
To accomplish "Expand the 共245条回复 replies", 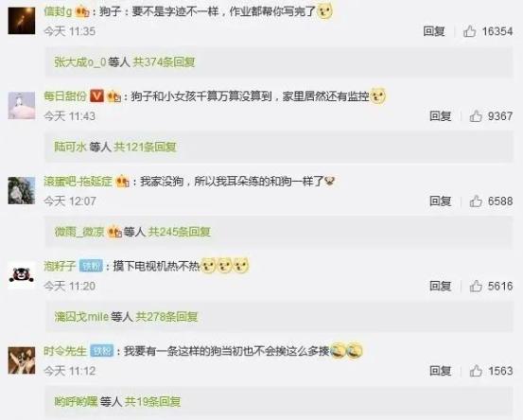I will click(x=180, y=232).
